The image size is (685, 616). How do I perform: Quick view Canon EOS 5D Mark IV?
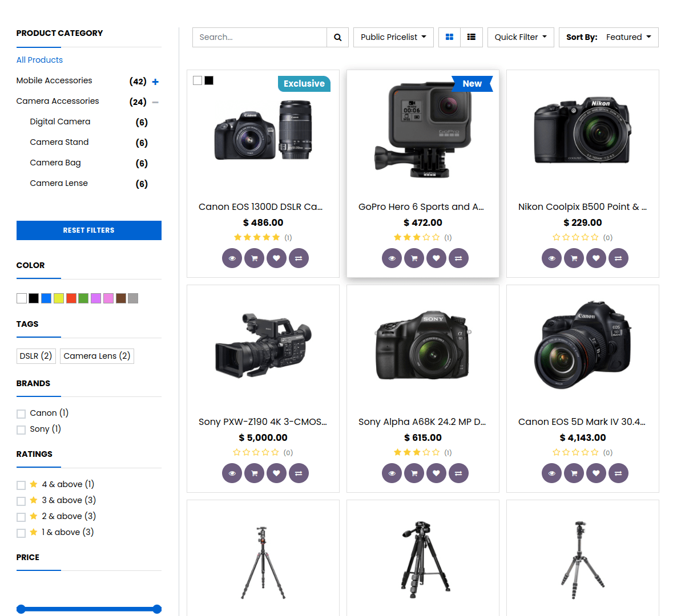551,473
